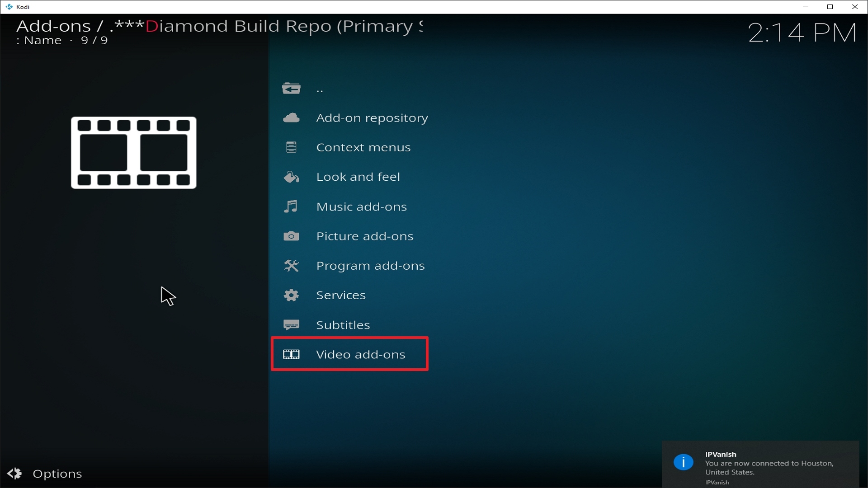Click the gear Services icon

coord(291,295)
